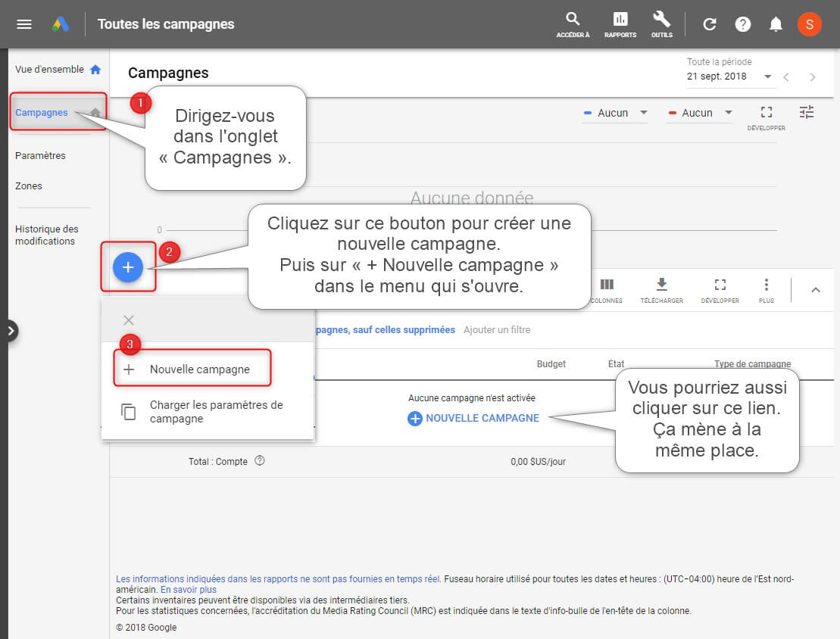Screen dimensions: 840x639
Task: Open the red Aucun metric dropdown
Action: pyautogui.click(x=699, y=113)
